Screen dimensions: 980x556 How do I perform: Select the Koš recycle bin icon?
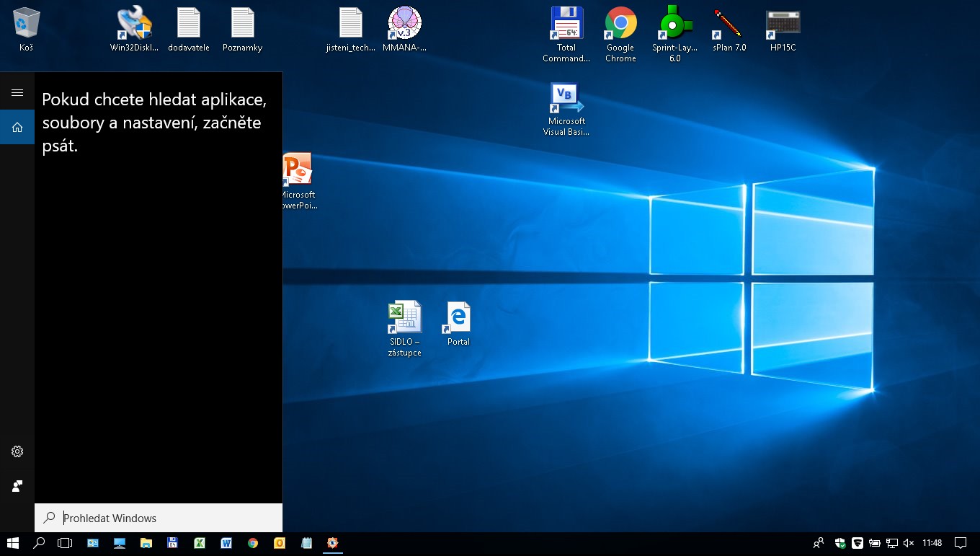[27, 25]
